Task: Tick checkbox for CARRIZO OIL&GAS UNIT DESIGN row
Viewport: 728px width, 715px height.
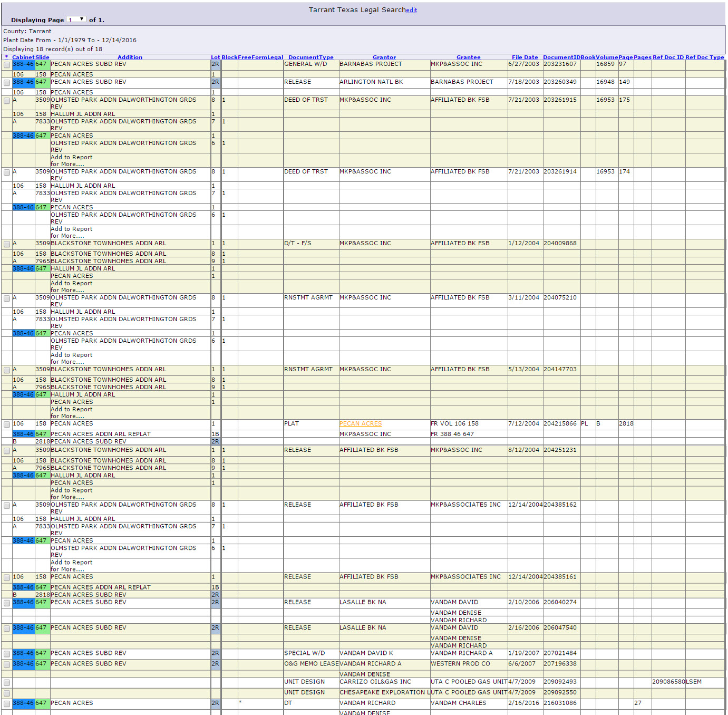Action: coord(7,682)
